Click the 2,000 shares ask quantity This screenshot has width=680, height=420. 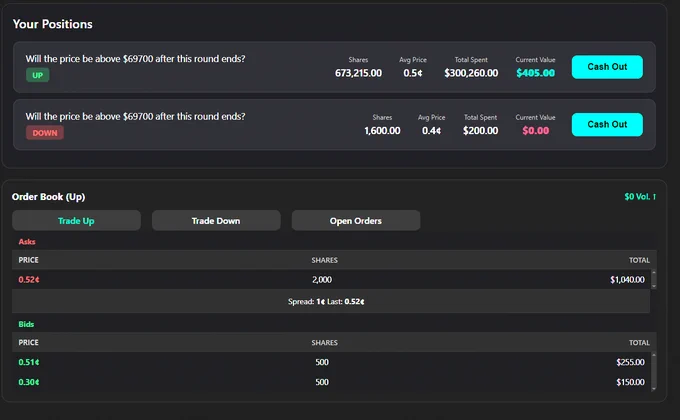[322, 280]
